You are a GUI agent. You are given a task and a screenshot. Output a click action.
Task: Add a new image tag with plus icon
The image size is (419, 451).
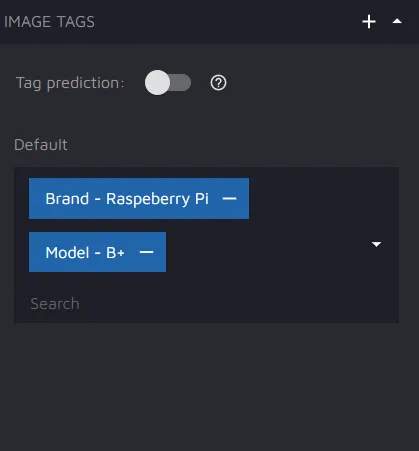coord(369,22)
